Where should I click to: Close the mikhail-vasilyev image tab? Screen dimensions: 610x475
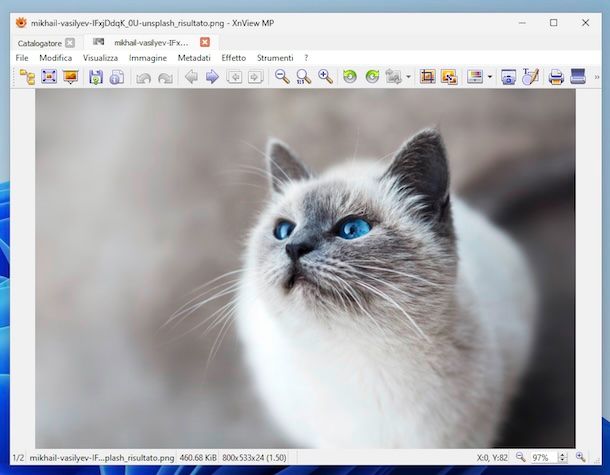click(205, 42)
